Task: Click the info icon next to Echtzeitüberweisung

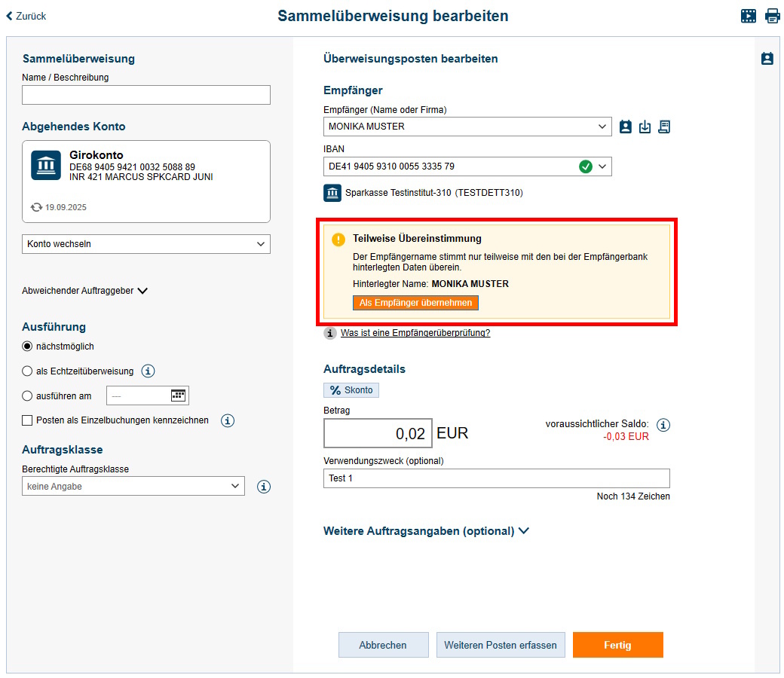Action: tap(148, 371)
